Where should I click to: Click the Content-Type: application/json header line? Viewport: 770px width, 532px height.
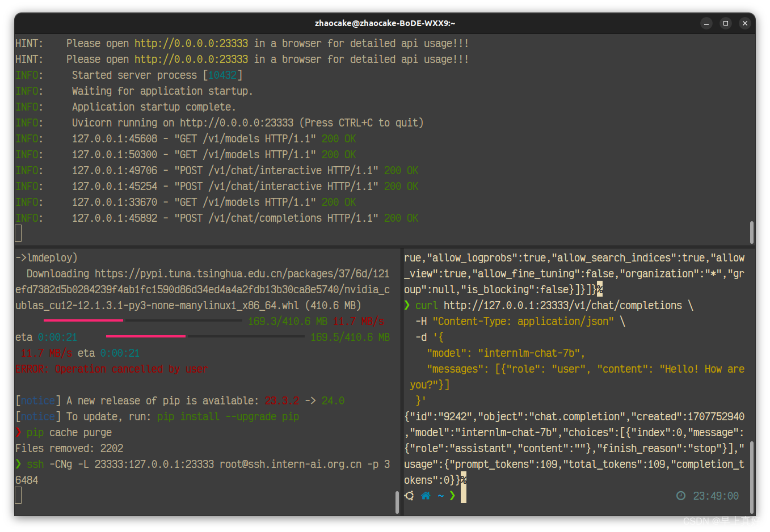click(520, 322)
